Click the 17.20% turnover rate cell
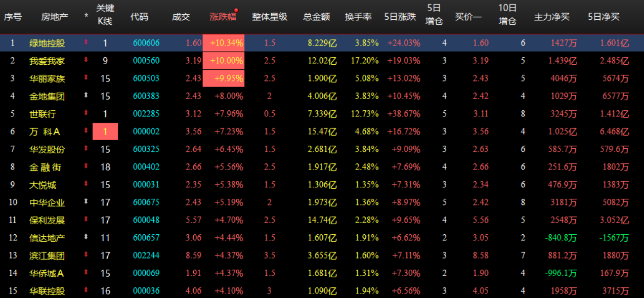Screen dimensions: 644x298 point(365,61)
